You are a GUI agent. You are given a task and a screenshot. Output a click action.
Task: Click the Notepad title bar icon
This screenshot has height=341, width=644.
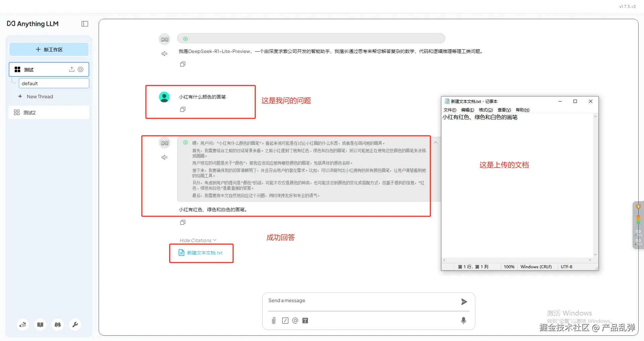tap(447, 101)
